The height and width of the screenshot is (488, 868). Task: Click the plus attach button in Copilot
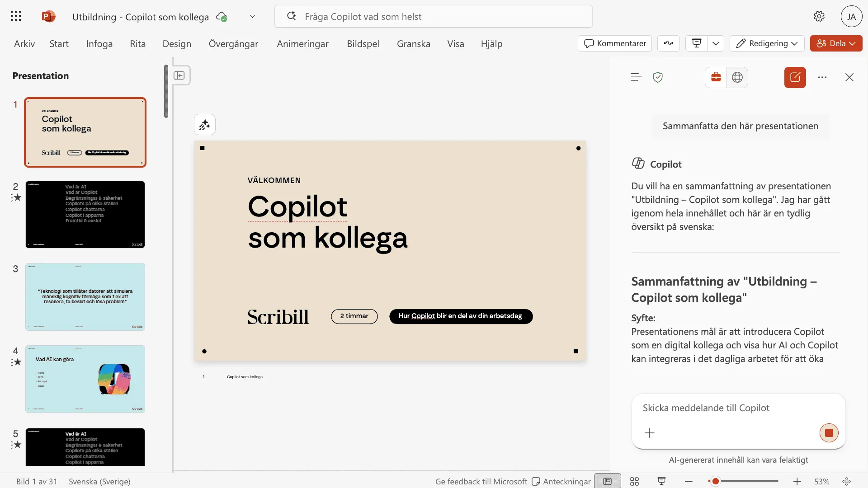(x=650, y=433)
